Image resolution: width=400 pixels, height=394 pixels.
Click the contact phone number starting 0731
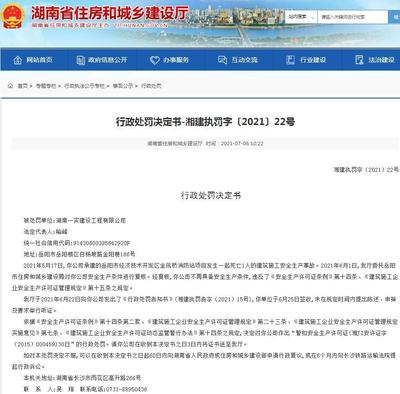126,389
